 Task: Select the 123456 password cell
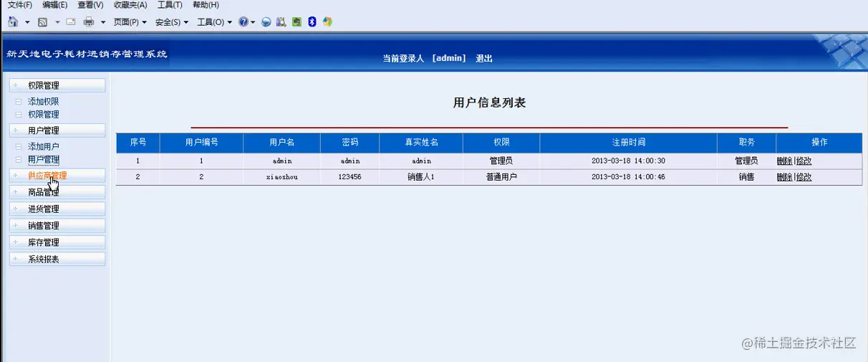pyautogui.click(x=350, y=177)
